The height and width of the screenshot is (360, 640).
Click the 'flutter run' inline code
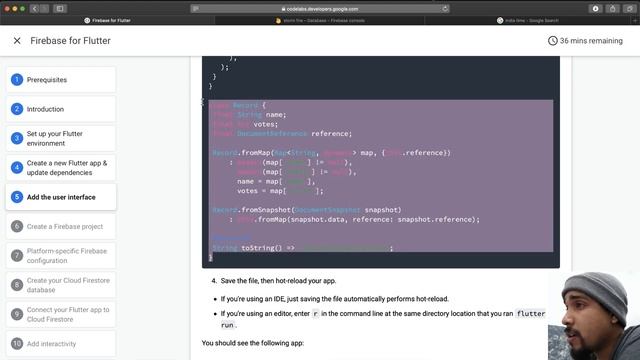[531, 313]
